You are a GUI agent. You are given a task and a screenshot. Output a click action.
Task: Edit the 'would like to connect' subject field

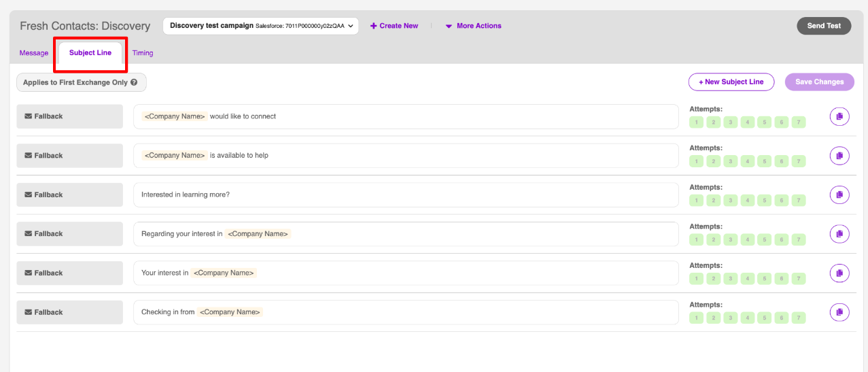tap(406, 116)
